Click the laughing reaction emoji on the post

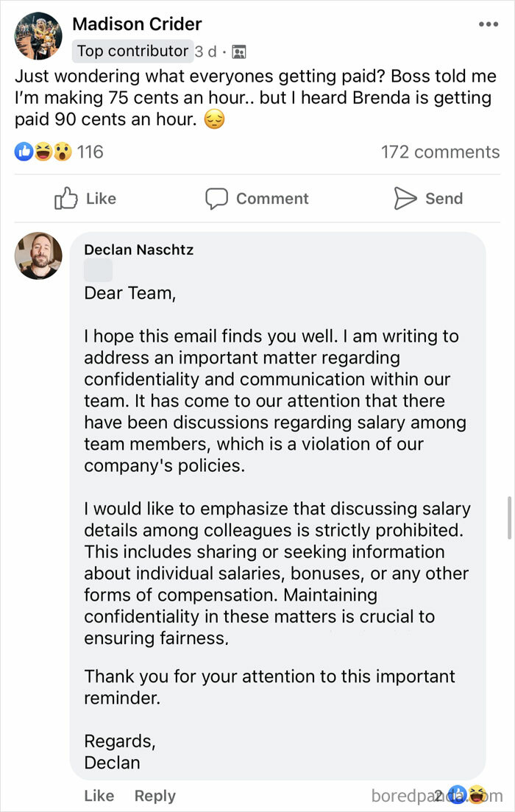tap(44, 152)
